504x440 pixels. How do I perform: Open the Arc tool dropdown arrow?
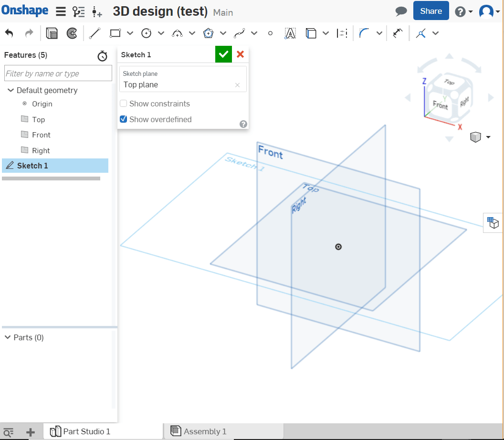point(192,33)
